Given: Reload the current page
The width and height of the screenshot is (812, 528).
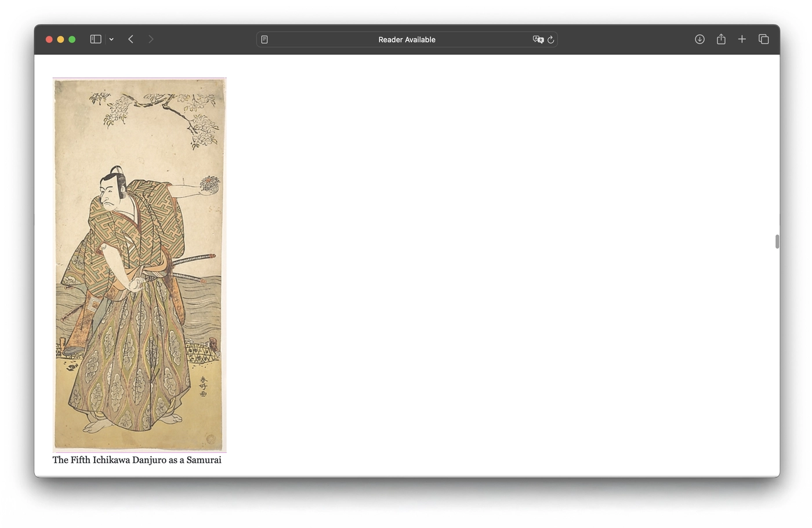Looking at the screenshot, I should [550, 39].
